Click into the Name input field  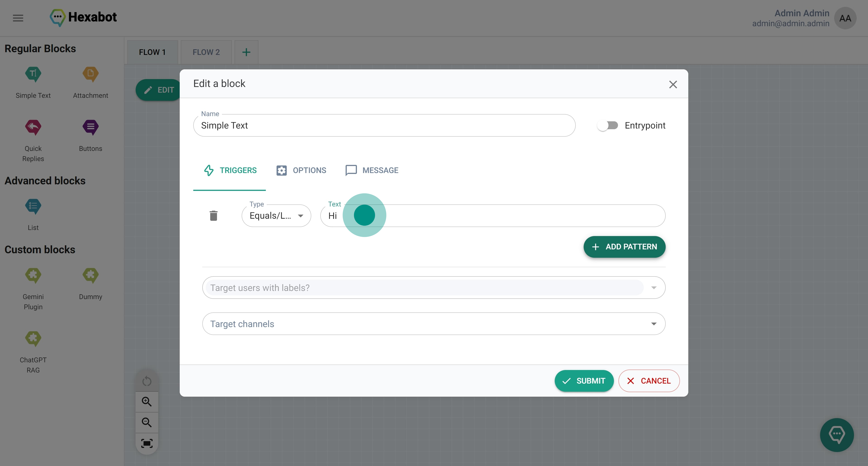coord(384,126)
